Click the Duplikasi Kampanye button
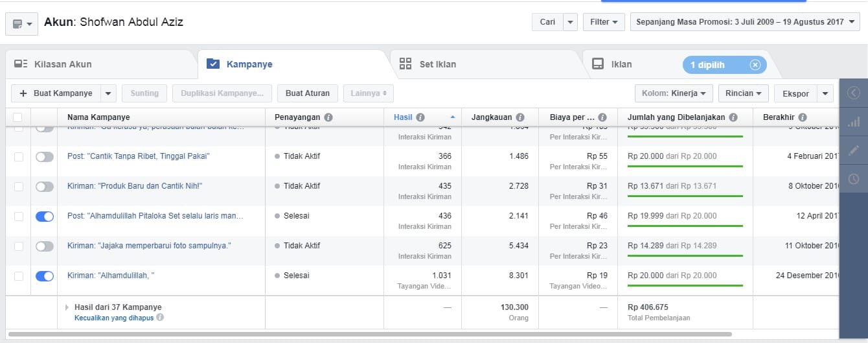This screenshot has width=868, height=343. coord(222,93)
